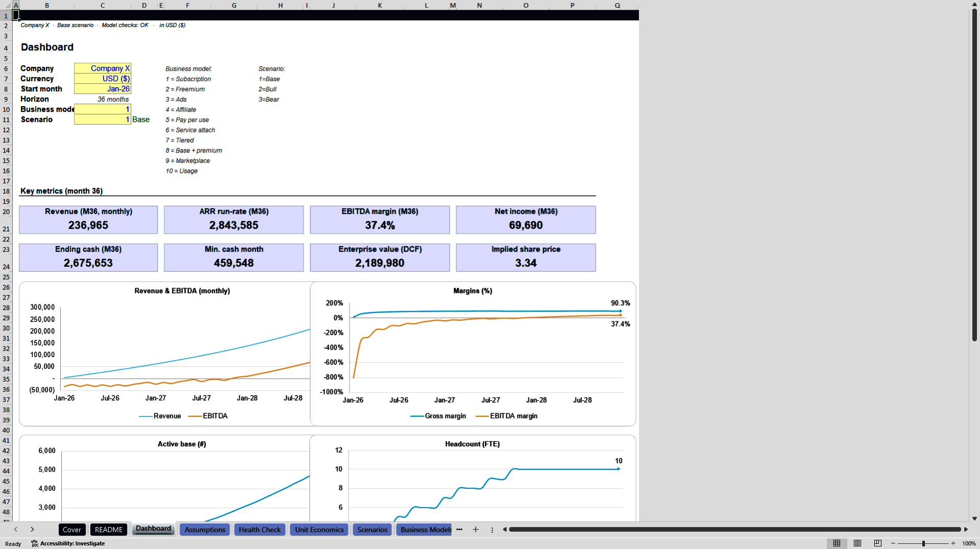Select column header K

pos(380,5)
